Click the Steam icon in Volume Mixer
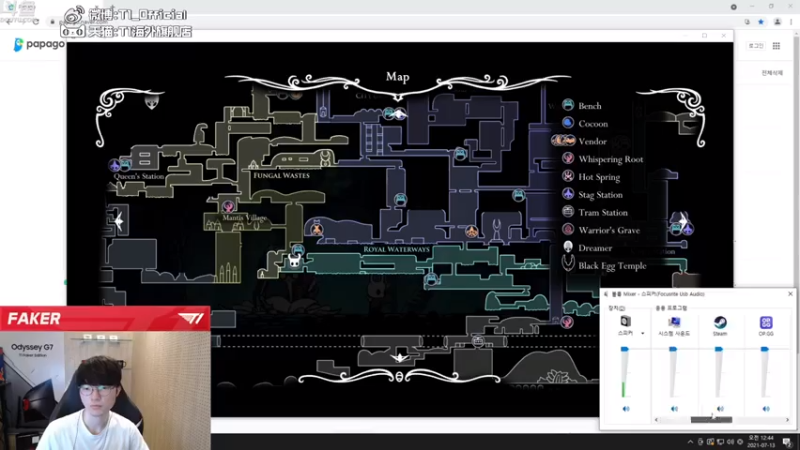The height and width of the screenshot is (450, 800). [720, 322]
